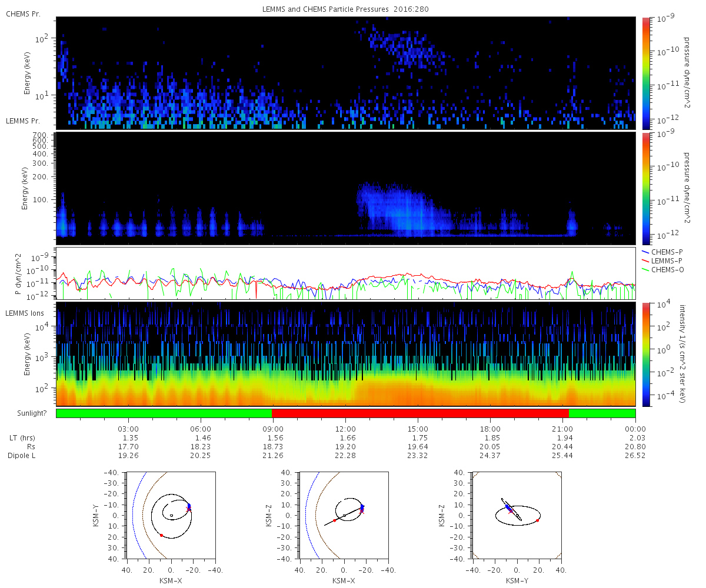Click the CHEMS Pr. panel label
The width and height of the screenshot is (706, 588).
[x=23, y=14]
